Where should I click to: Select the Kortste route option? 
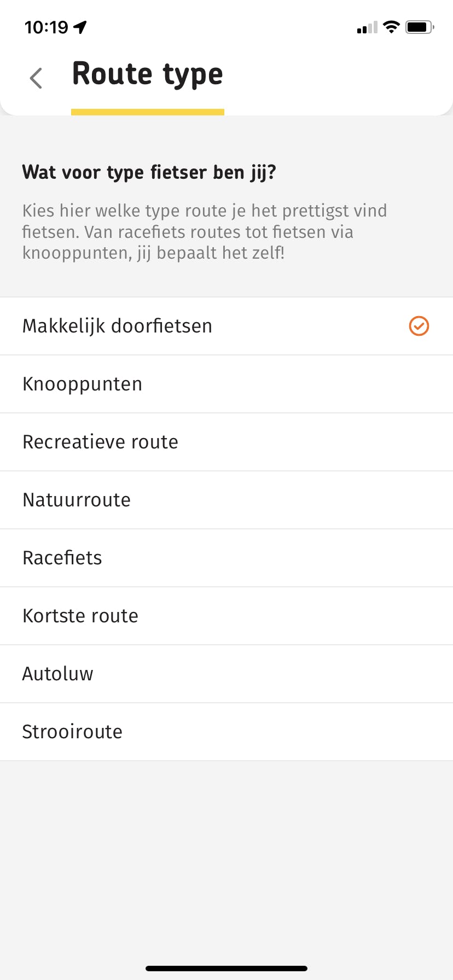coord(80,616)
